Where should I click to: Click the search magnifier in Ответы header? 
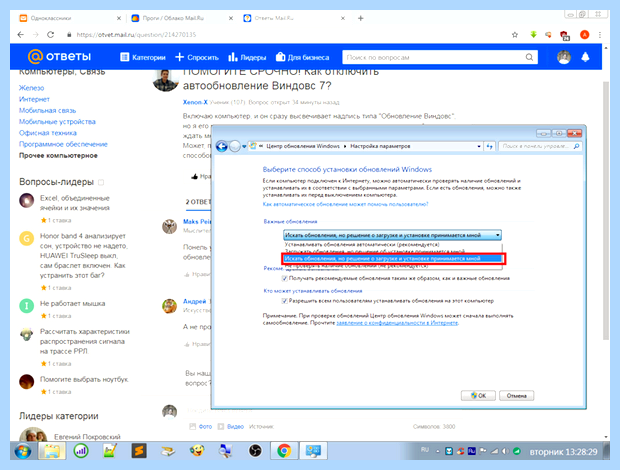coord(529,57)
